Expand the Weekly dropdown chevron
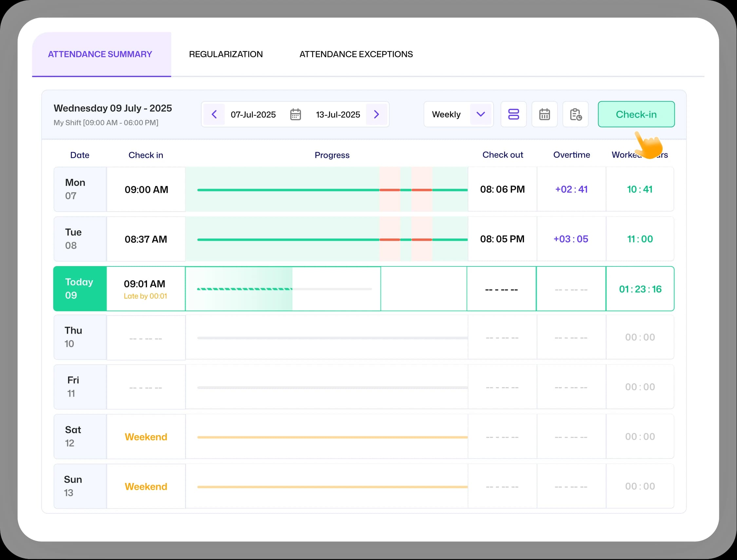The width and height of the screenshot is (737, 560). click(x=481, y=114)
